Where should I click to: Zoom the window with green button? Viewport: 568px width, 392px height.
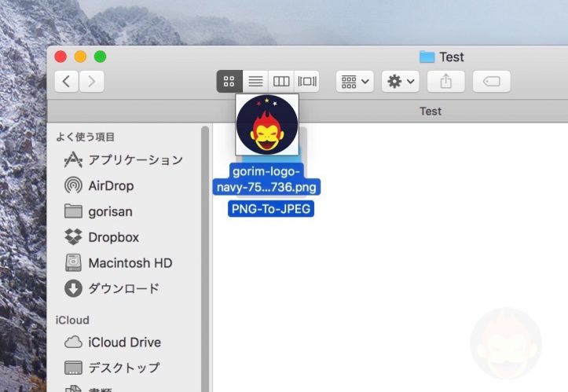[x=101, y=57]
